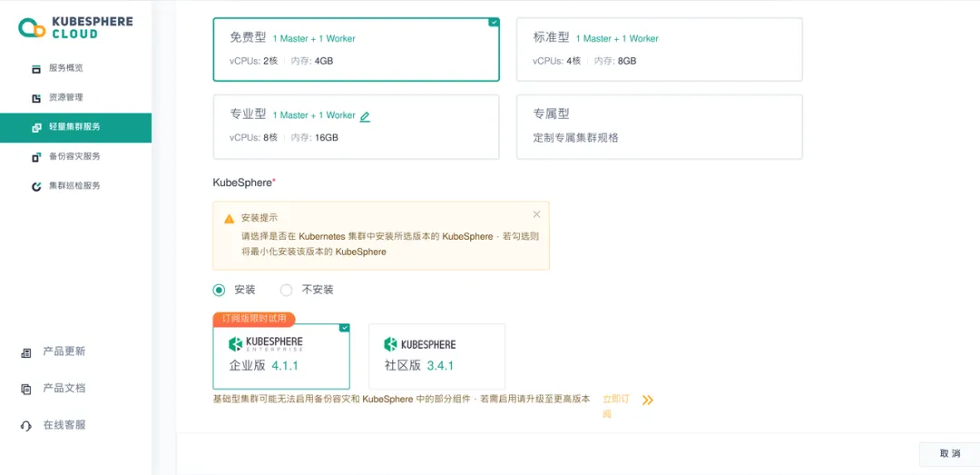
Task: Click the 产品文档 icon
Action: point(26,389)
